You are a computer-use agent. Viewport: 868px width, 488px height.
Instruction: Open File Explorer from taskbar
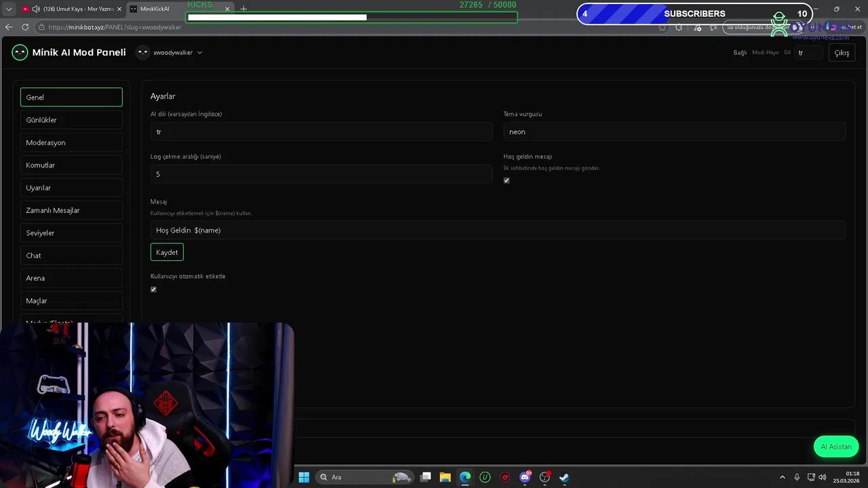[x=446, y=477]
